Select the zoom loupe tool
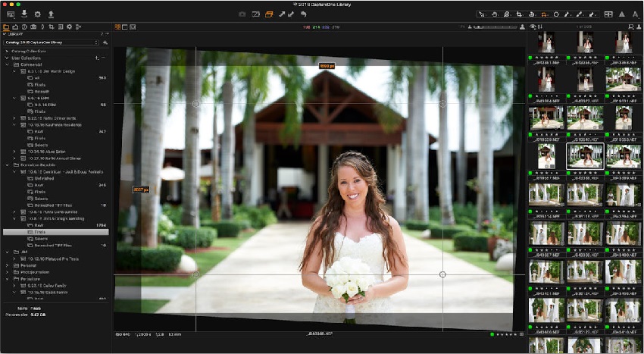This screenshot has height=354, width=644. [x=507, y=14]
